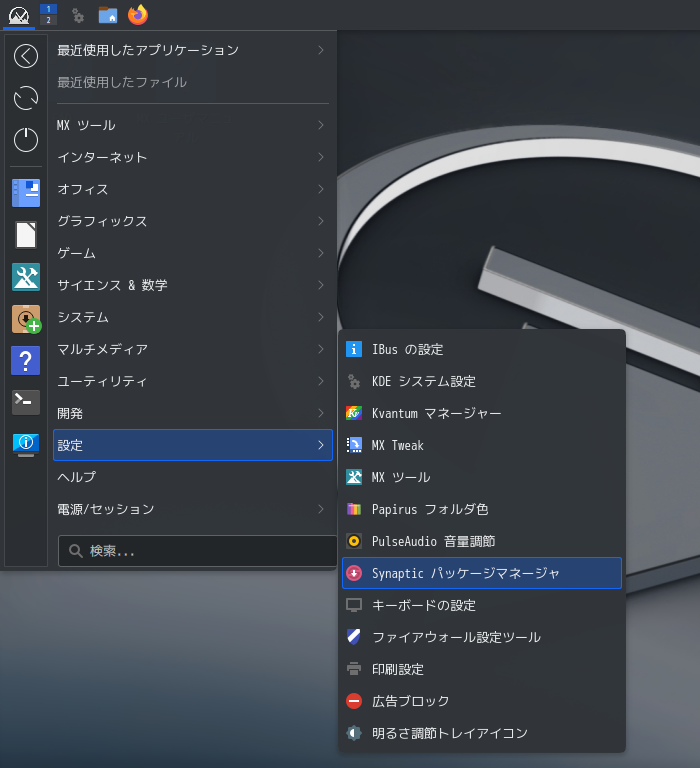700x768 pixels.
Task: Expand 最近使用したアプリケーション submenu
Action: tap(193, 50)
